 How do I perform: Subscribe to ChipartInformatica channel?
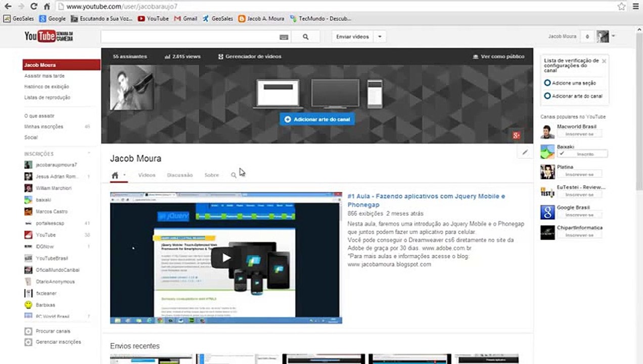pyautogui.click(x=579, y=235)
